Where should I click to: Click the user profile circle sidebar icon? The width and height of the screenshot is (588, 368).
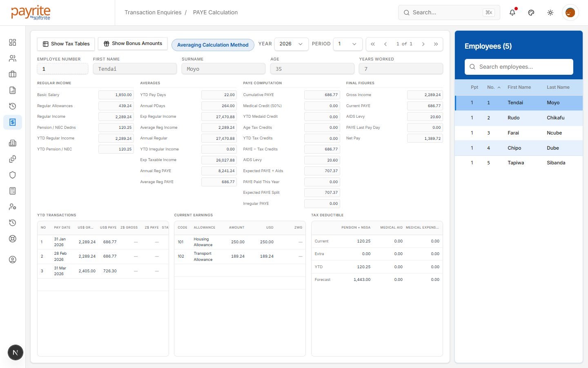click(13, 260)
